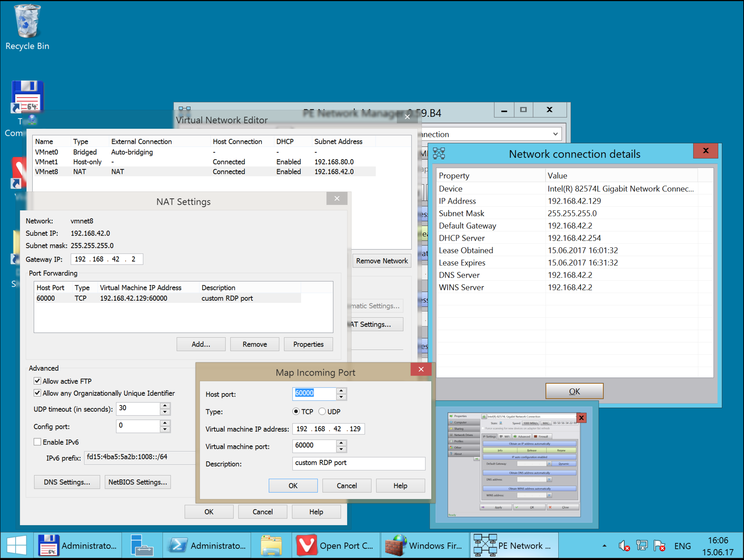Open the Action Center flag tray icon
Viewport: 744px width, 560px height.
tap(659, 546)
